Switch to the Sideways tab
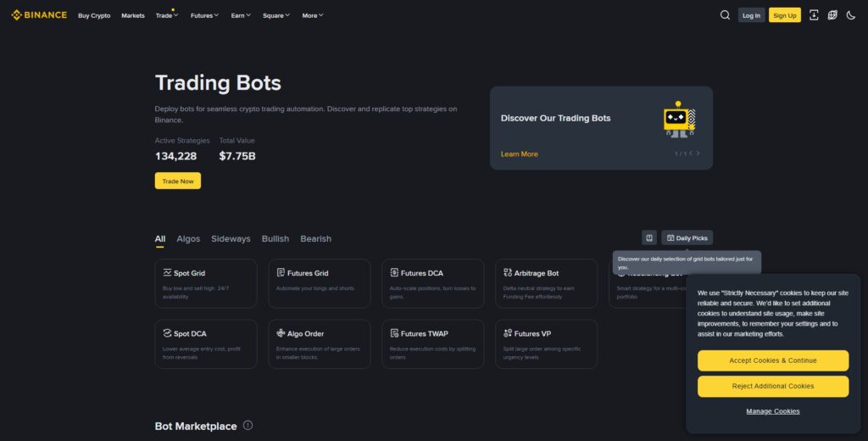This screenshot has height=441, width=868. [x=231, y=239]
